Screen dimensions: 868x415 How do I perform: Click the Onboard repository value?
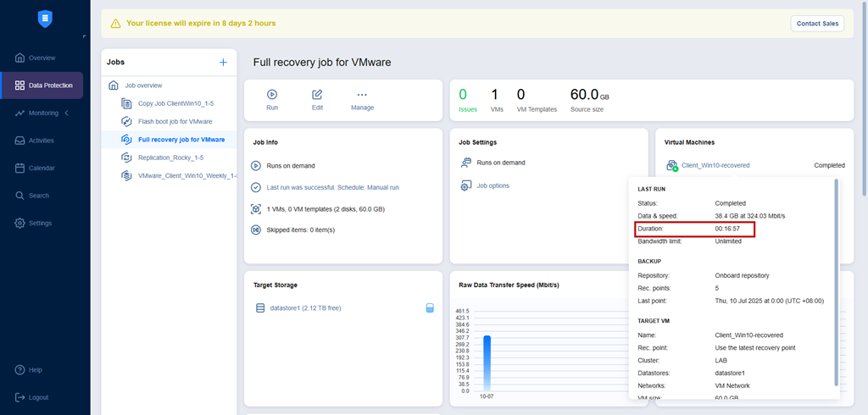tap(742, 275)
